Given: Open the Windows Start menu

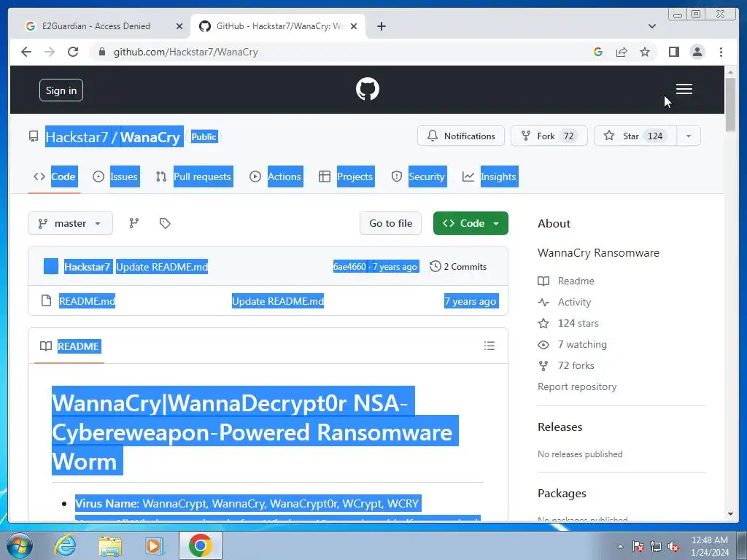Looking at the screenshot, I should [x=20, y=545].
